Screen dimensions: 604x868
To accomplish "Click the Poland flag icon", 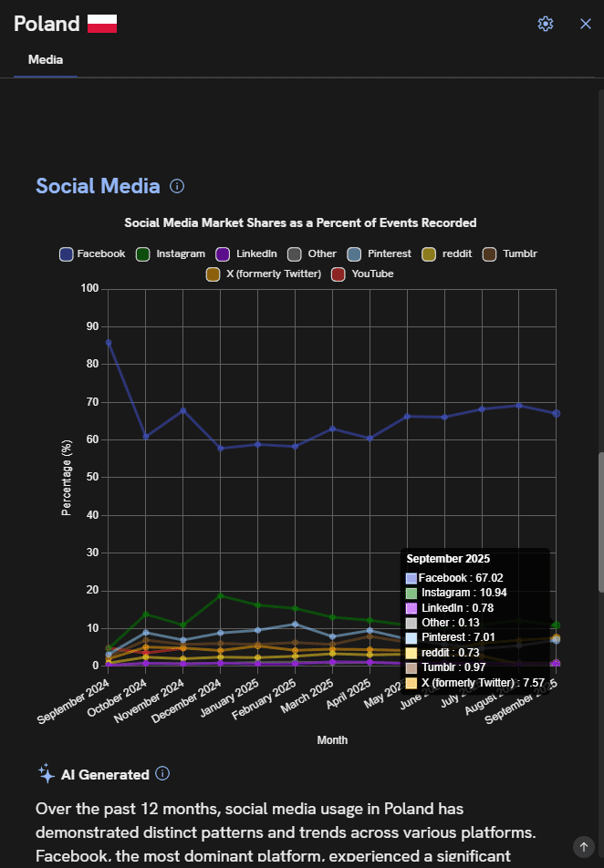I will click(104, 24).
